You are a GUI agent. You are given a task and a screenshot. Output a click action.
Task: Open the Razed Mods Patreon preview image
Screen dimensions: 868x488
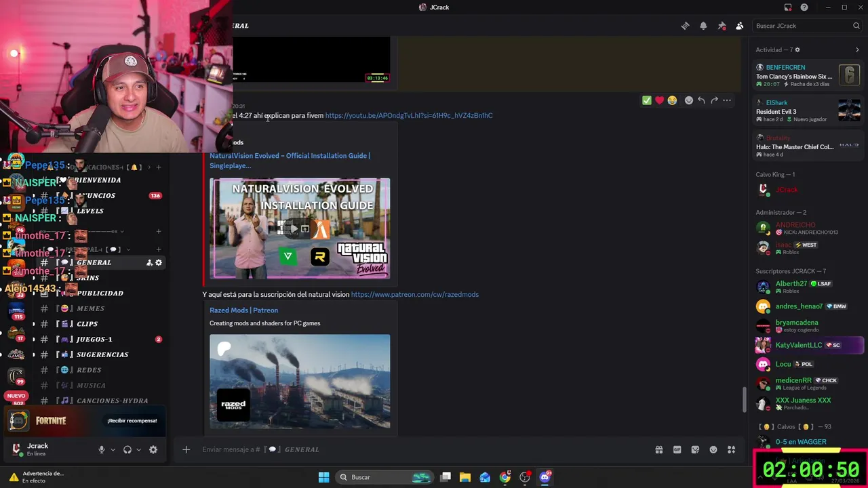[x=300, y=381]
